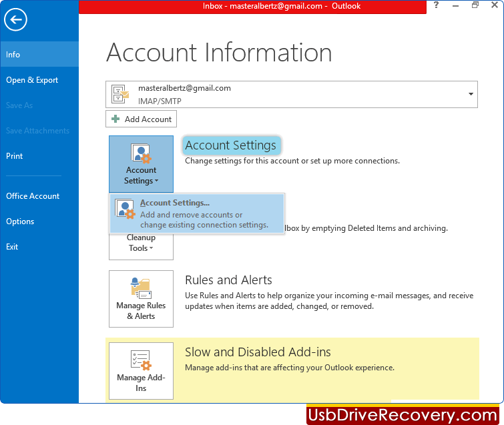Restore down the Outlook window

[475, 5]
